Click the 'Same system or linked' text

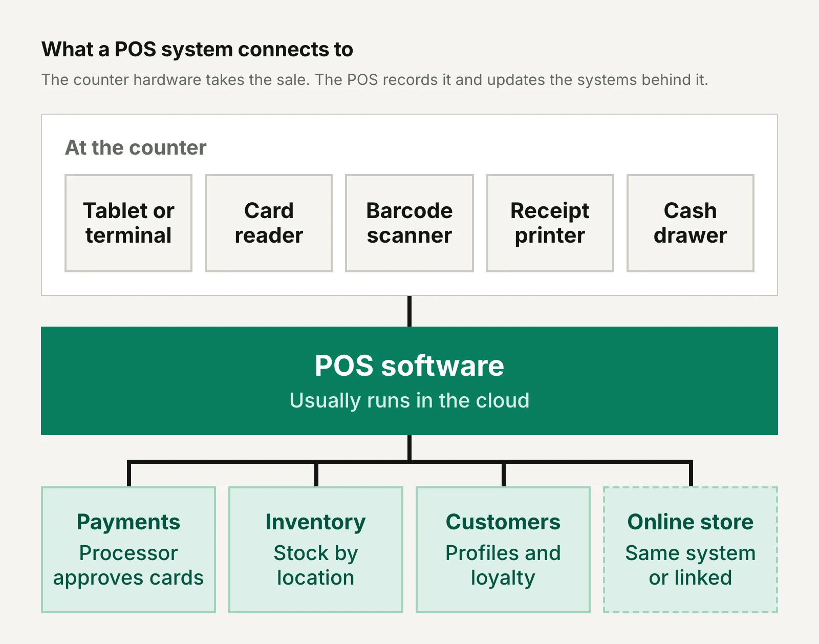[x=691, y=566]
